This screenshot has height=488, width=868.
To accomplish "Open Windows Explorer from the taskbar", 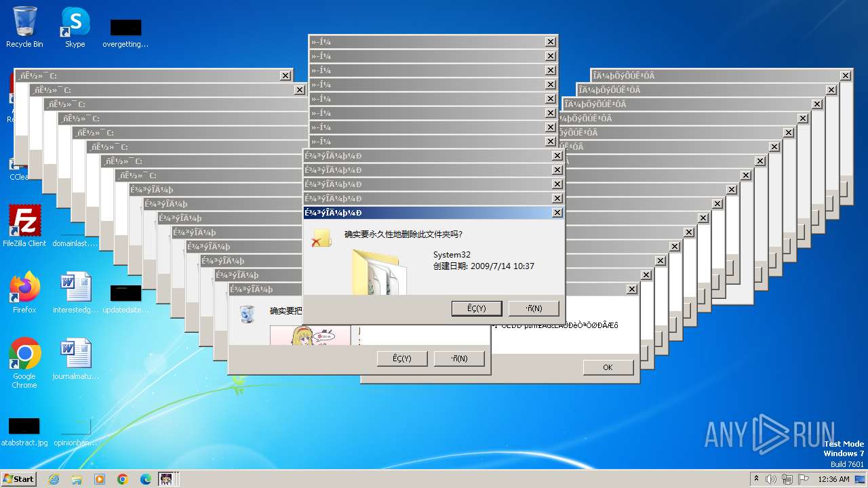I will click(x=77, y=479).
